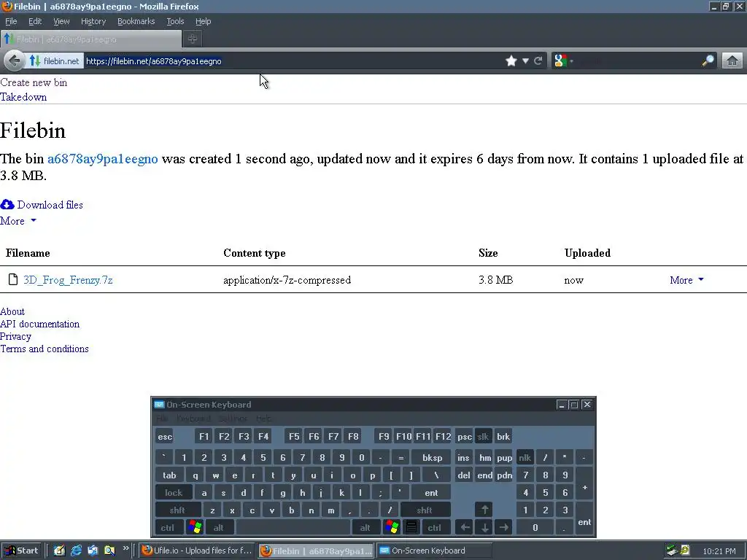Expand the More dropdown in the file row

tap(686, 280)
